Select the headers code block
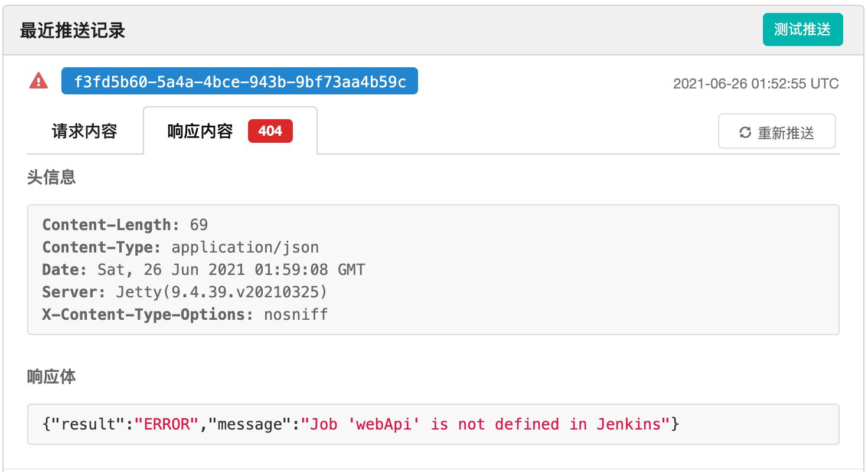 (x=432, y=270)
